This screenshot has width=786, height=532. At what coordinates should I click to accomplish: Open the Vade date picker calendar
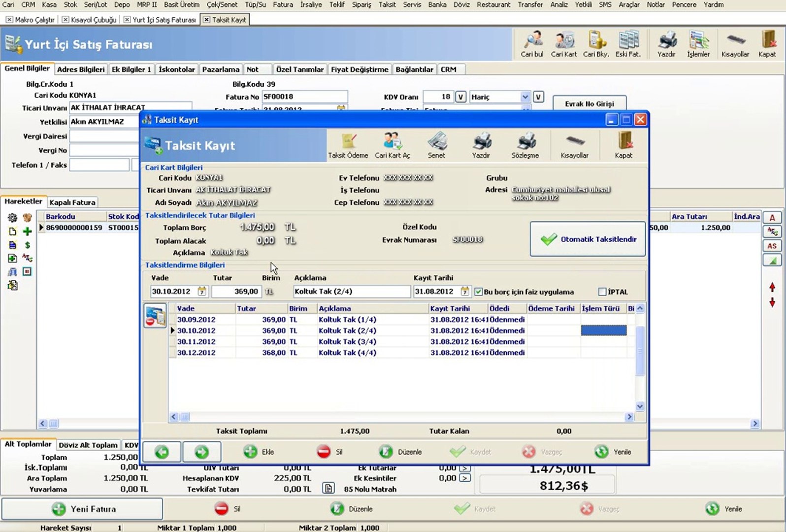point(201,291)
